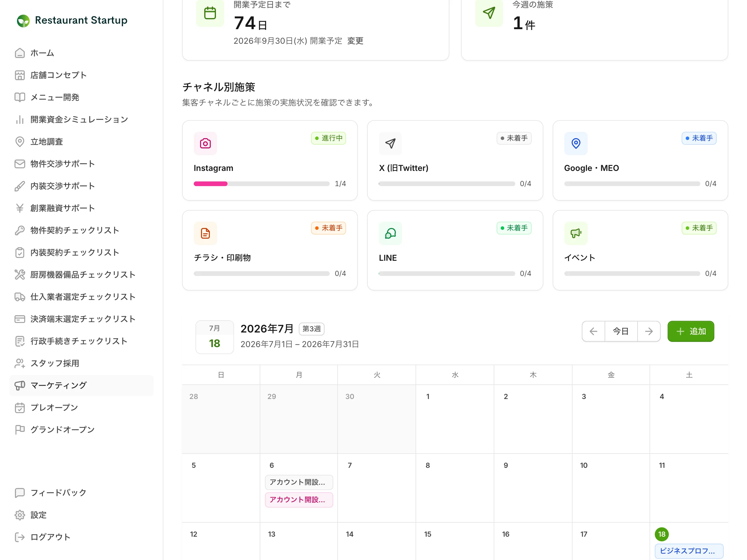Image resolution: width=747 pixels, height=560 pixels.
Task: Open the gray アカウント開設 event on July 6
Action: [x=299, y=482]
